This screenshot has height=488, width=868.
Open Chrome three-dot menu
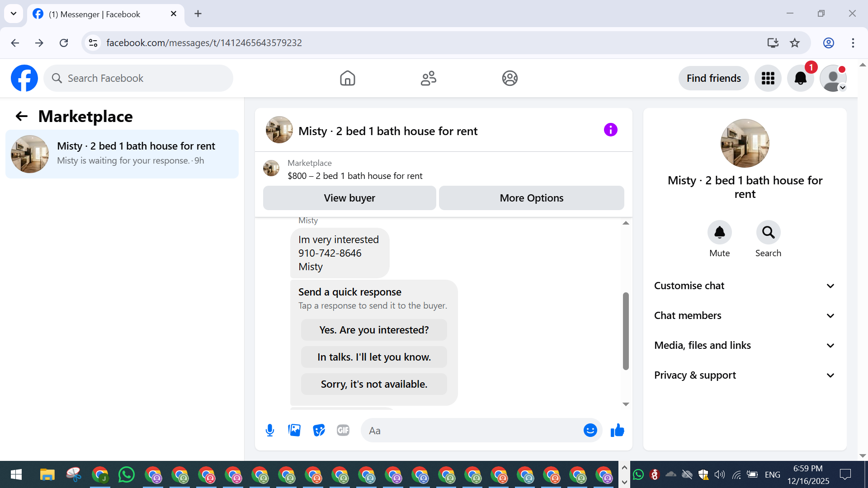point(853,43)
